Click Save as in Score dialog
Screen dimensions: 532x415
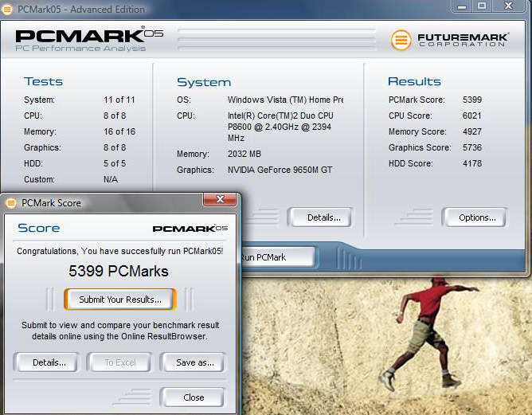coord(193,362)
